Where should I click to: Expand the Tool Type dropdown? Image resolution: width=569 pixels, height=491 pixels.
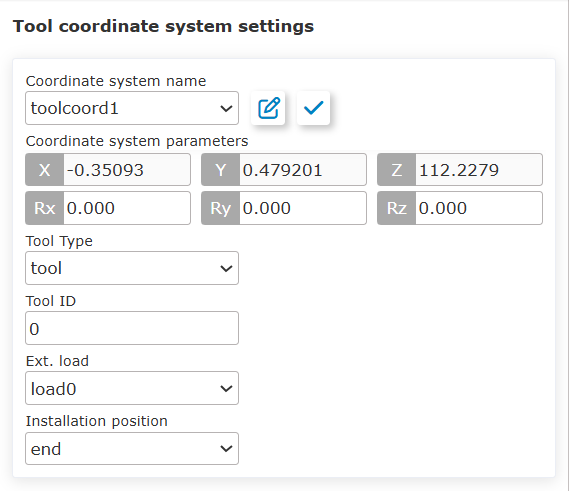132,268
